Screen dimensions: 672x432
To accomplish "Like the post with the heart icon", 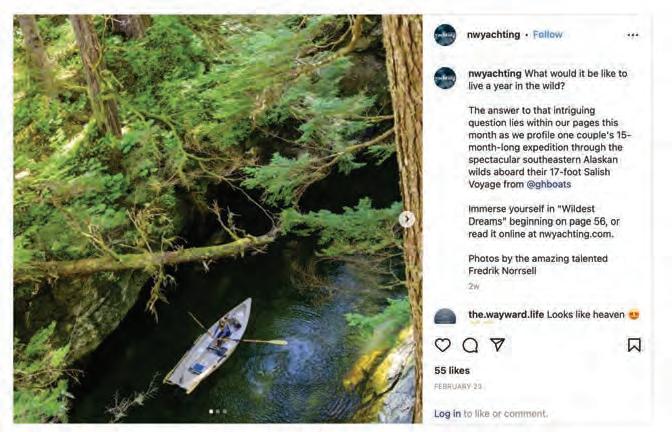I will click(443, 345).
